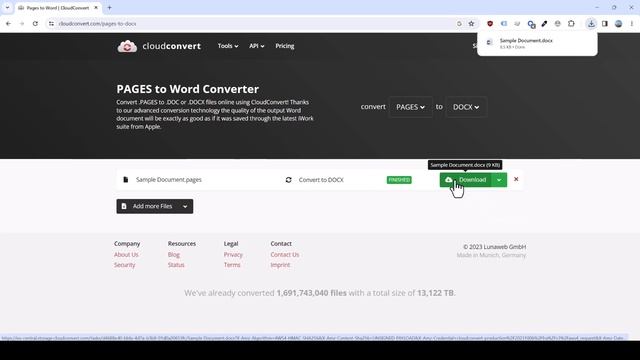Viewport: 640px width, 360px height.
Task: Click the CloudConvert cloud logo icon
Action: click(x=127, y=46)
